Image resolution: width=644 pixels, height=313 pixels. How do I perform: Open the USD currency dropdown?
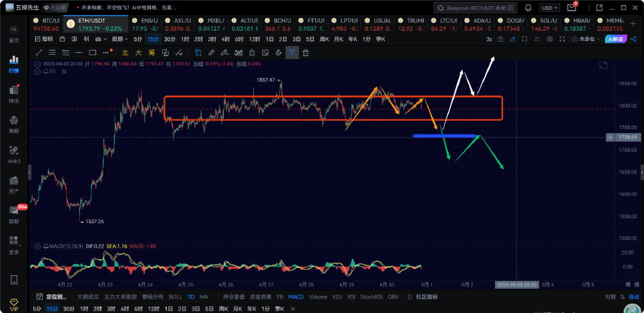click(550, 8)
